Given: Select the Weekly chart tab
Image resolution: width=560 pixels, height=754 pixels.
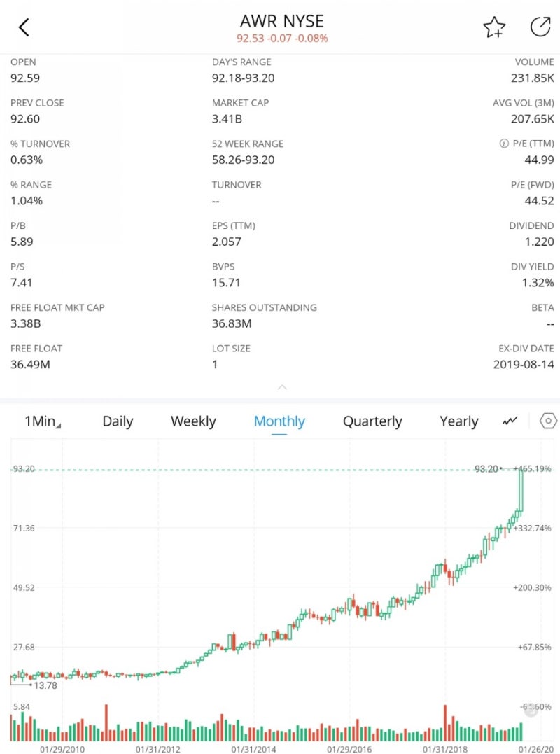Looking at the screenshot, I should click(x=193, y=421).
